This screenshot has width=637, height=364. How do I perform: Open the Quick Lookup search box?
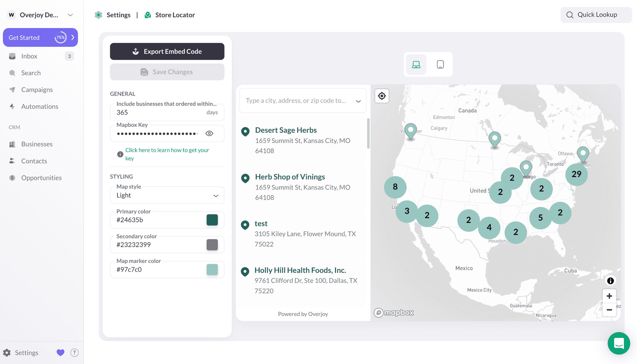[596, 15]
